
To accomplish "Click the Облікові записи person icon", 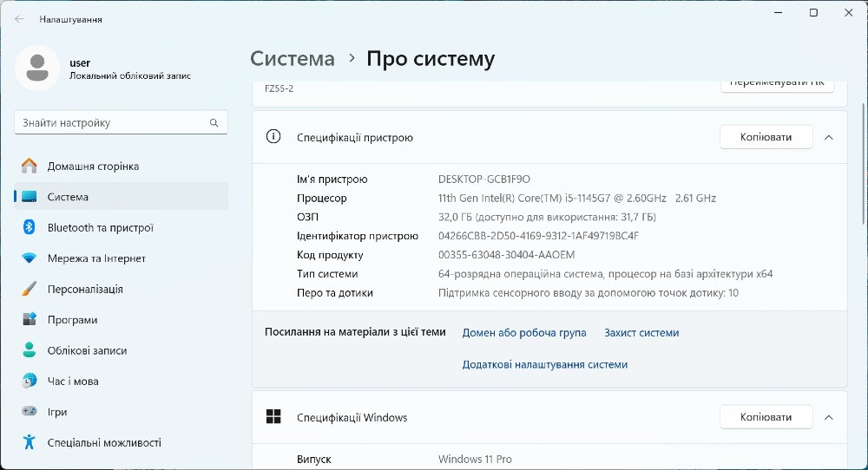I will 30,350.
